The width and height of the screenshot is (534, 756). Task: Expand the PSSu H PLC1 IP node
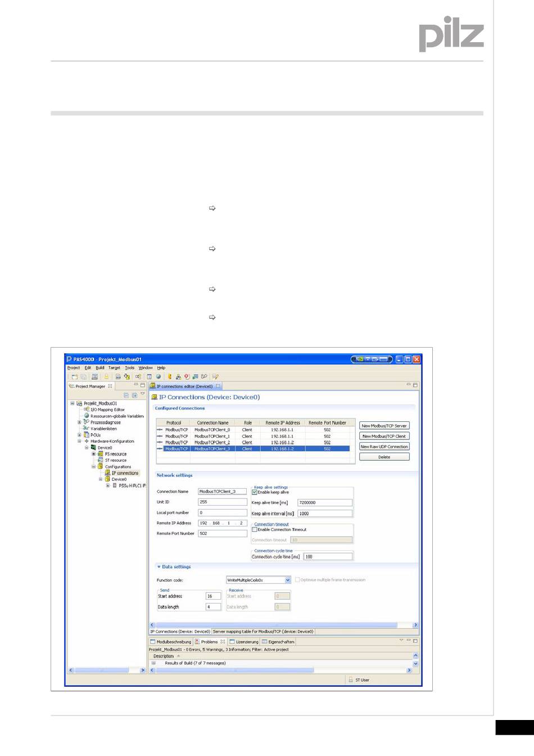[x=108, y=485]
